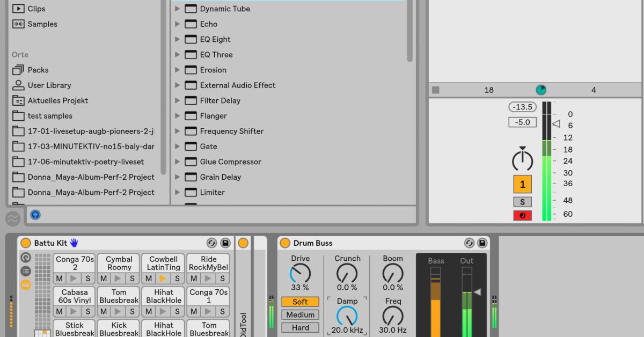The image size is (644, 337).
Task: Expand the External Audio Effect entry
Action: [178, 85]
